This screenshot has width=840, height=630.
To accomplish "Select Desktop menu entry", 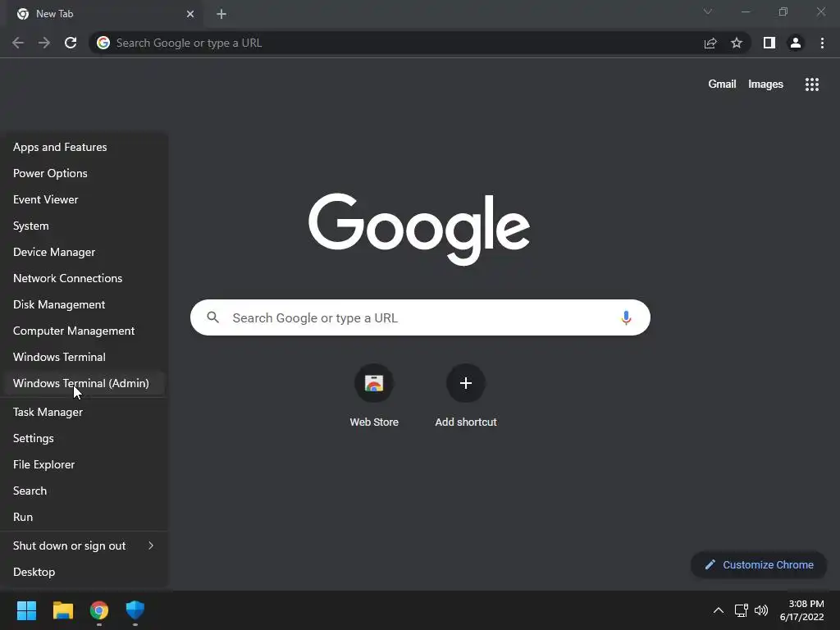I will click(84, 572).
